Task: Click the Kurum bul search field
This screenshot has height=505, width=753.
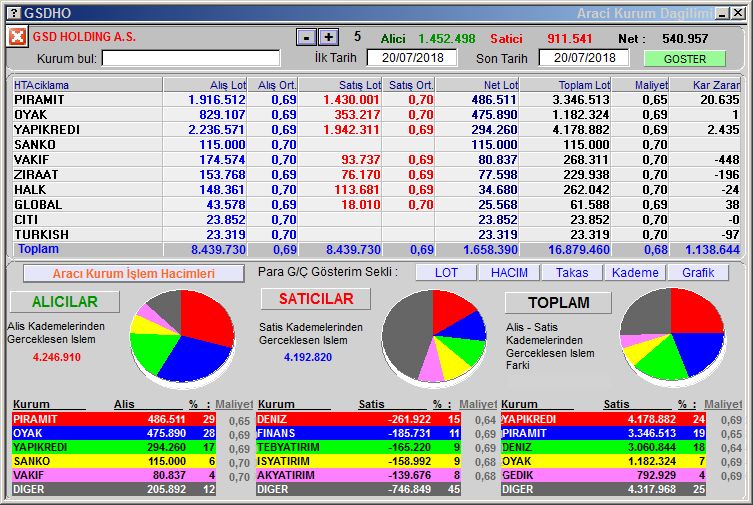Action: (191, 58)
